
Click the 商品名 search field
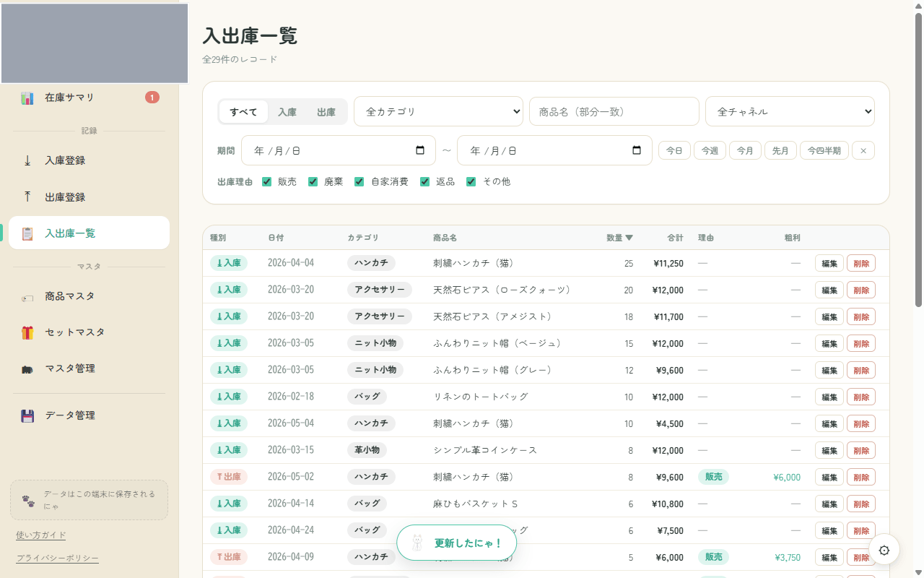coord(614,111)
